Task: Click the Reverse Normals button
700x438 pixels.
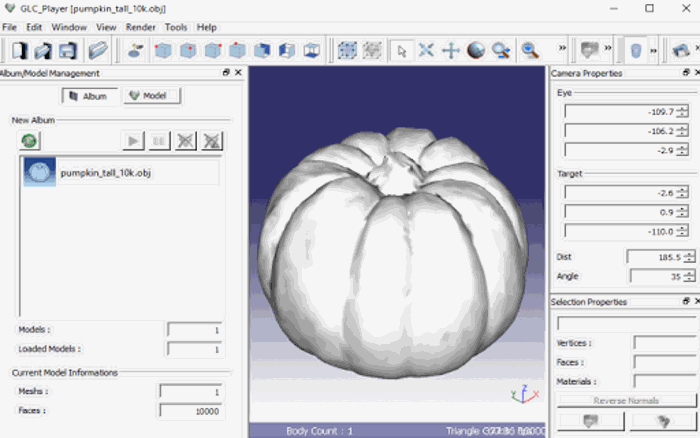Action: pos(626,400)
